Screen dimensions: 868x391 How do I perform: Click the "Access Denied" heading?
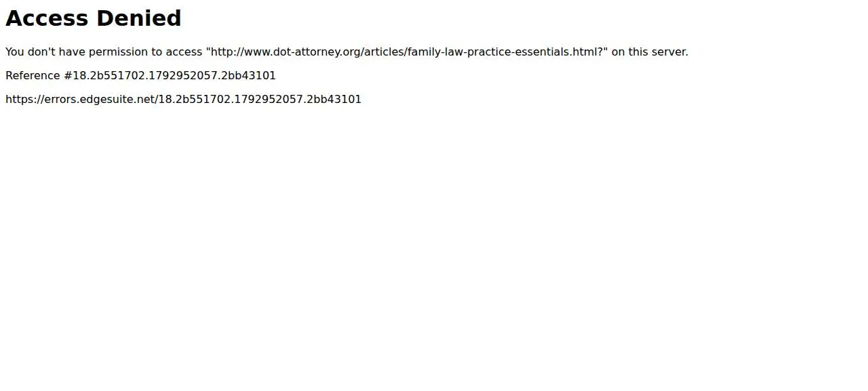point(93,18)
